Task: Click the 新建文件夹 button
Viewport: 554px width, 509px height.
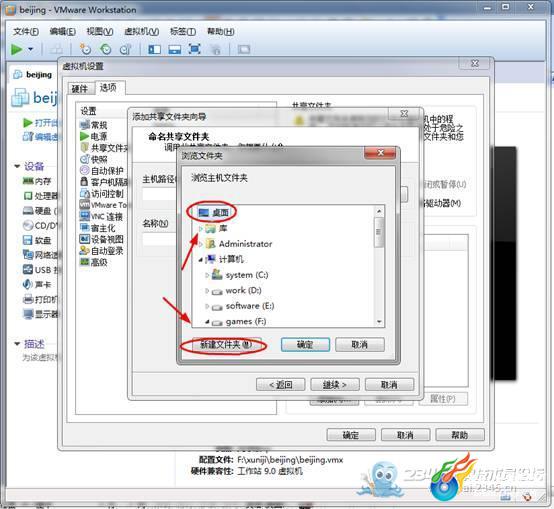Action: [x=226, y=345]
